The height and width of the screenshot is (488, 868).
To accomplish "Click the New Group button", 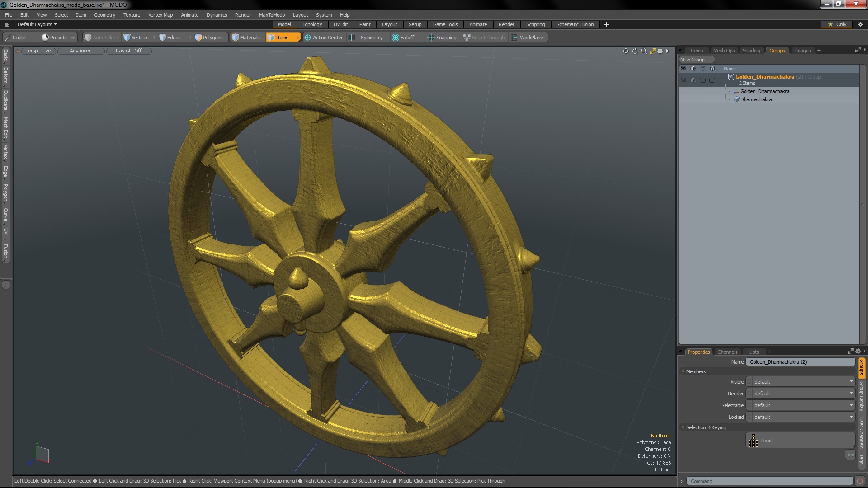I will [696, 60].
